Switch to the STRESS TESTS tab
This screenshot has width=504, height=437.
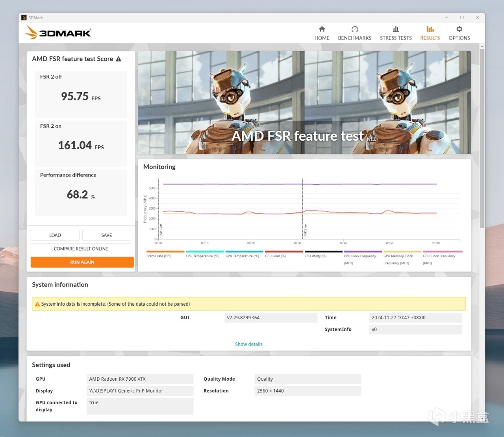click(396, 33)
